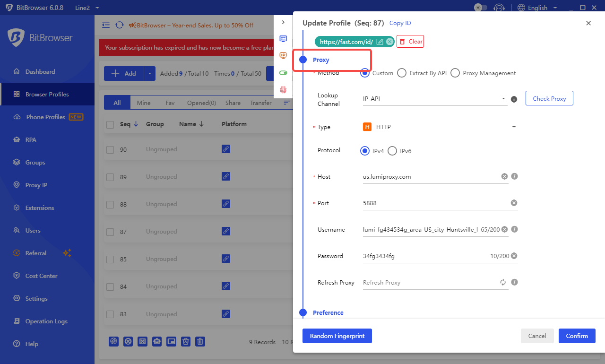Tick the checkbox for Seq 88
The height and width of the screenshot is (364, 605).
click(x=110, y=204)
